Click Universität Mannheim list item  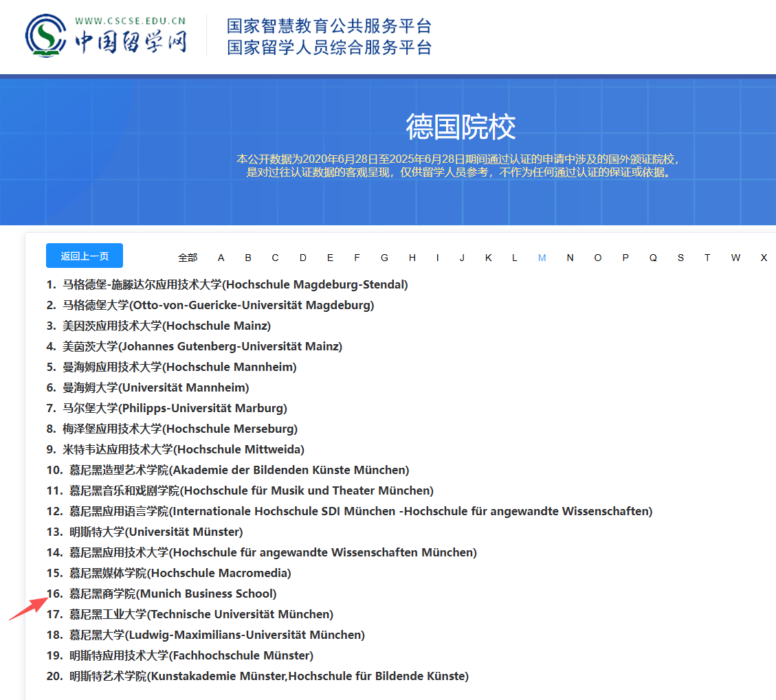(156, 387)
